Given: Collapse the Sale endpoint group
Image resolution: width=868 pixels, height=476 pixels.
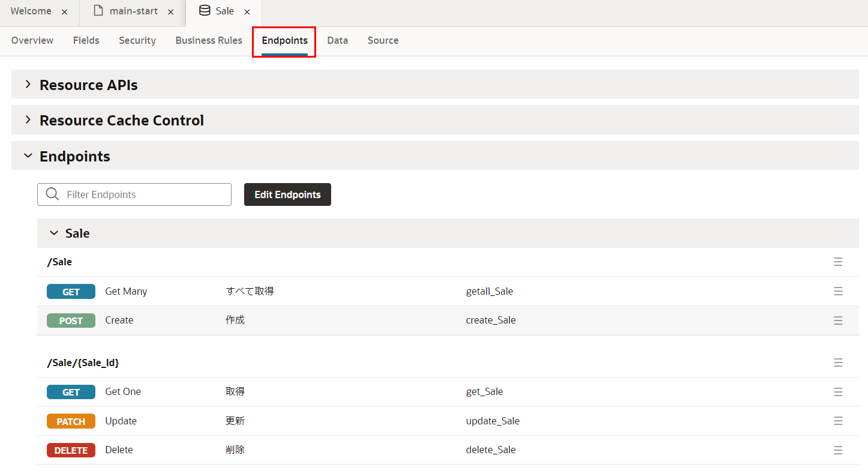Looking at the screenshot, I should [x=54, y=233].
